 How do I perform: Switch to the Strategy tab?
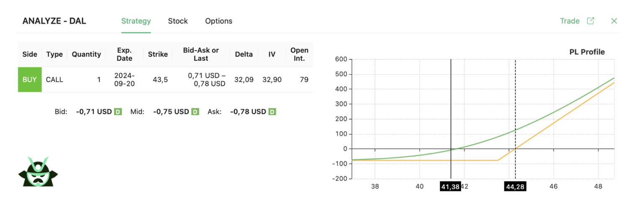136,21
